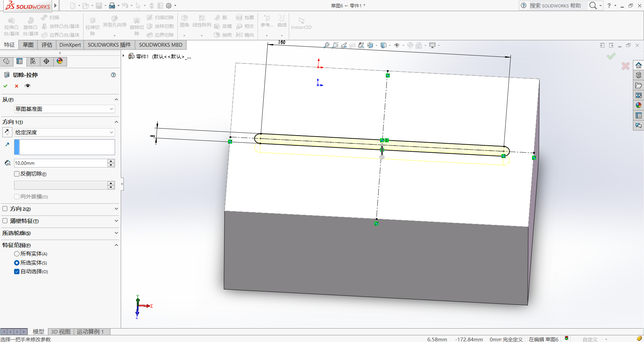Screen dimensions: 644x342
Task: Click the PropertyManager tab icon
Action: pyautogui.click(x=19, y=61)
